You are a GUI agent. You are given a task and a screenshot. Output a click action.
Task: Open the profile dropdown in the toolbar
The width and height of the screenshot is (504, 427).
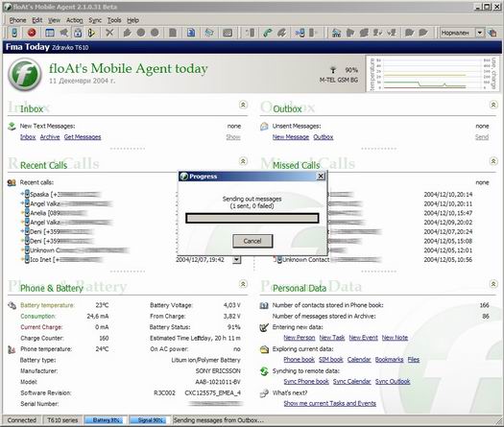point(480,33)
